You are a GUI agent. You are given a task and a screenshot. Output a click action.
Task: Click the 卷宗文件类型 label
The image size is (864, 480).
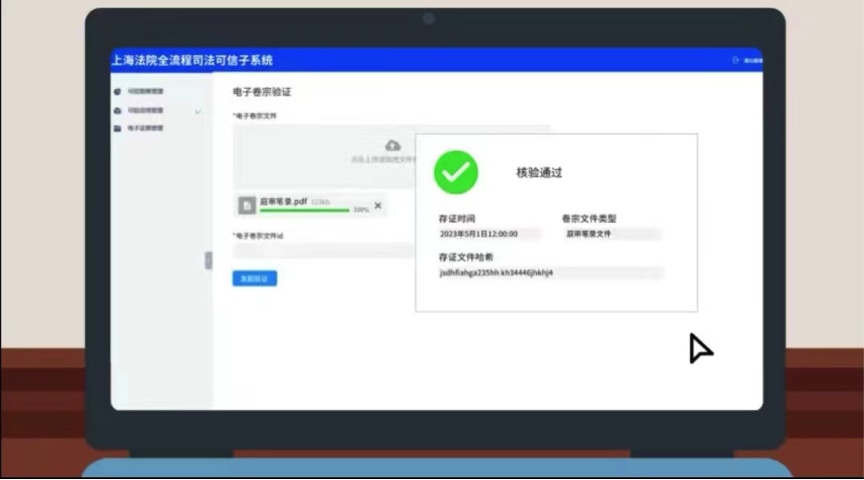point(589,219)
